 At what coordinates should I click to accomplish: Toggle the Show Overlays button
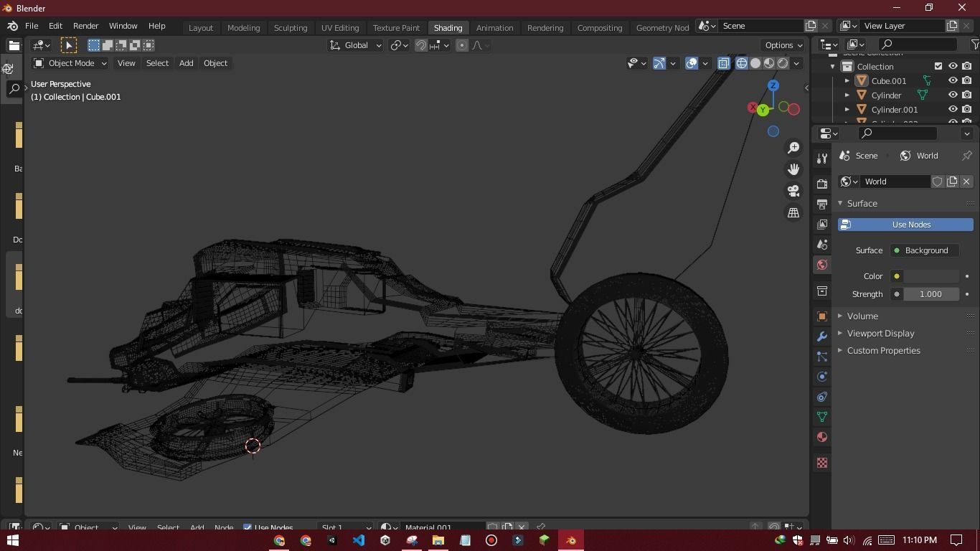click(x=692, y=63)
